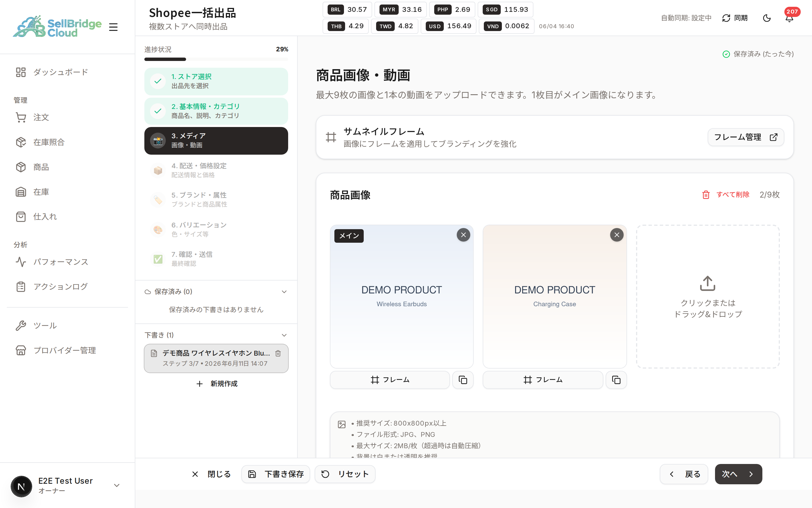Screen dimensions: 812x508
Task: Open 在庫 inventory page
Action: pyautogui.click(x=67, y=192)
